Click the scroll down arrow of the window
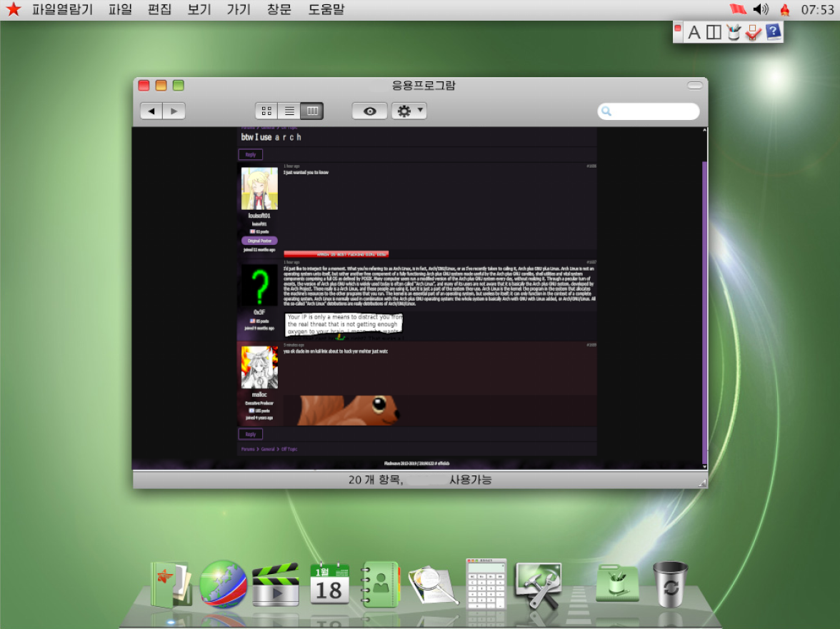 point(704,467)
